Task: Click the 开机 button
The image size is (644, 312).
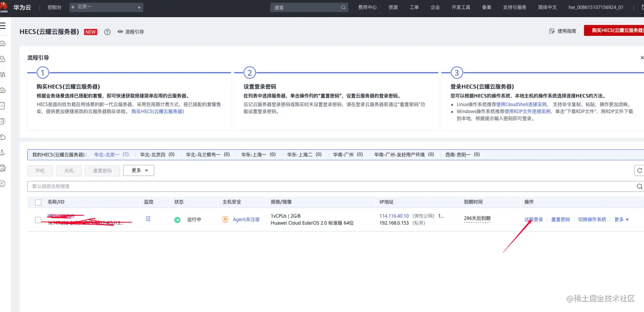Action: tap(40, 170)
